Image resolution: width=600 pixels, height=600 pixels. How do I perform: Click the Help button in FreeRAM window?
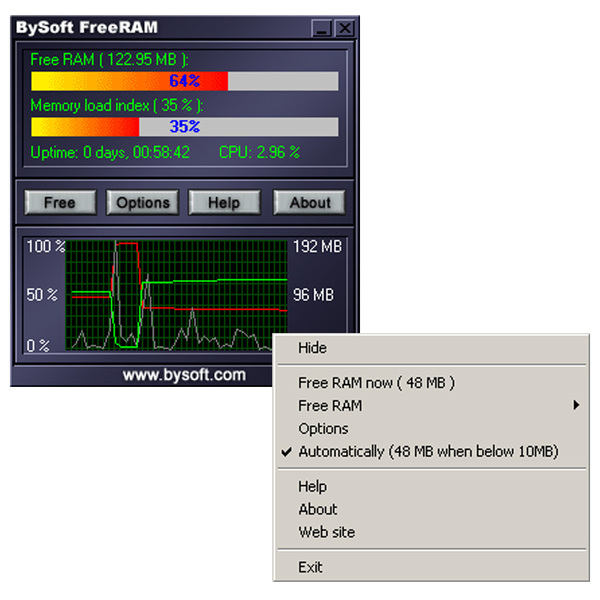point(224,202)
